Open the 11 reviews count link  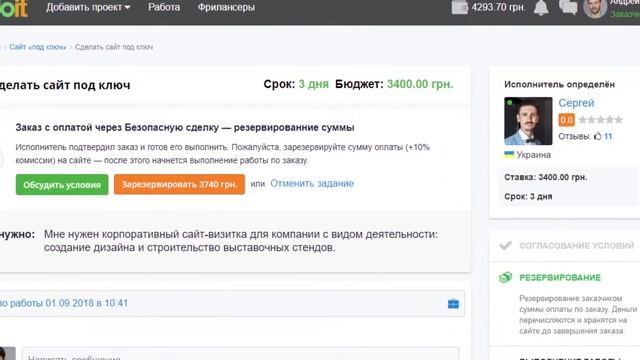tap(608, 136)
